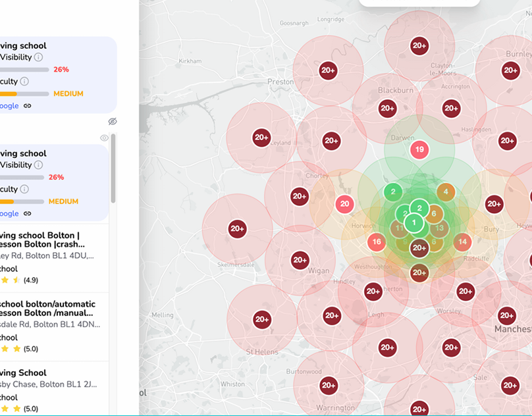The width and height of the screenshot is (532, 416).
Task: Click the visibility progress bar in top card
Action: point(24,70)
